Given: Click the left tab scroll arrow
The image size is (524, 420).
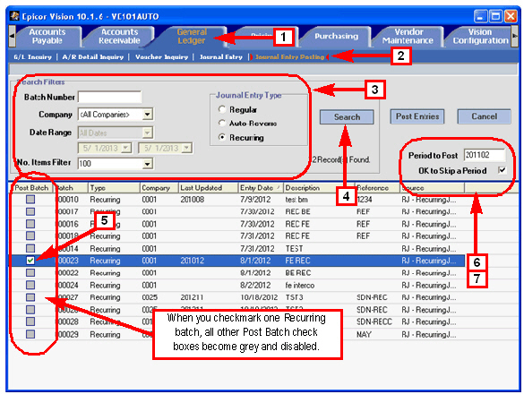Looking at the screenshot, I should point(12,36).
